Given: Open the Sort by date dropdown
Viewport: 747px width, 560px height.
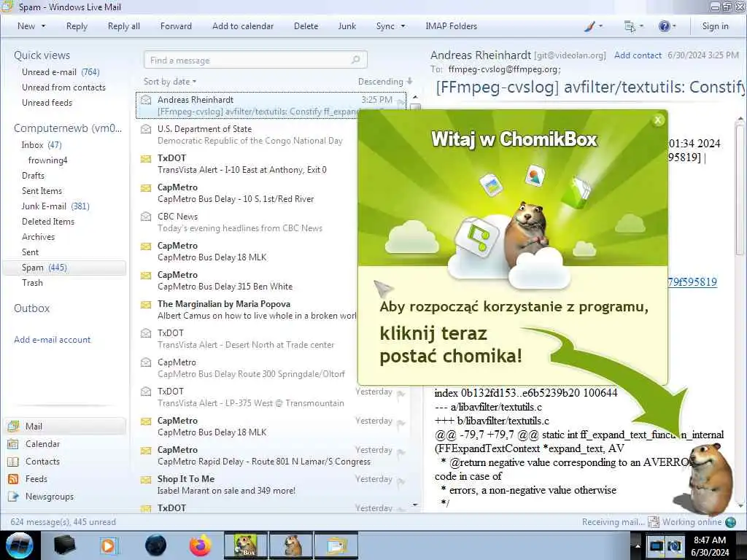Looking at the screenshot, I should (169, 82).
